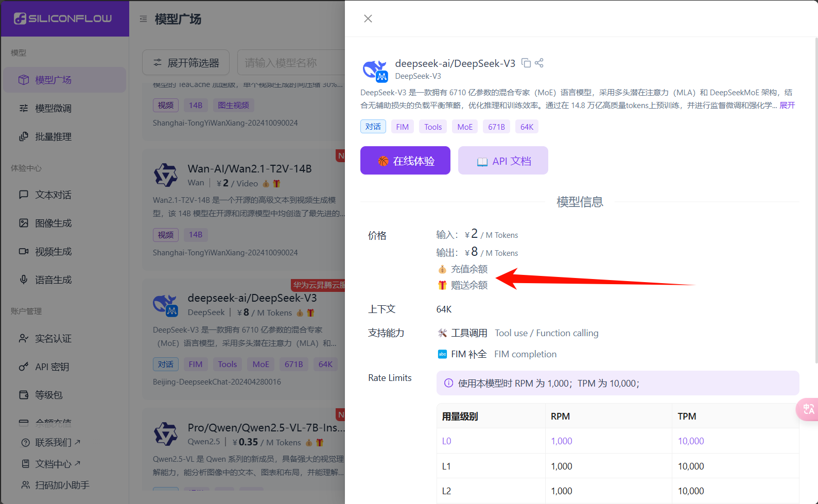Click the 等级包 wallet icon
The image size is (818, 504).
coord(24,395)
